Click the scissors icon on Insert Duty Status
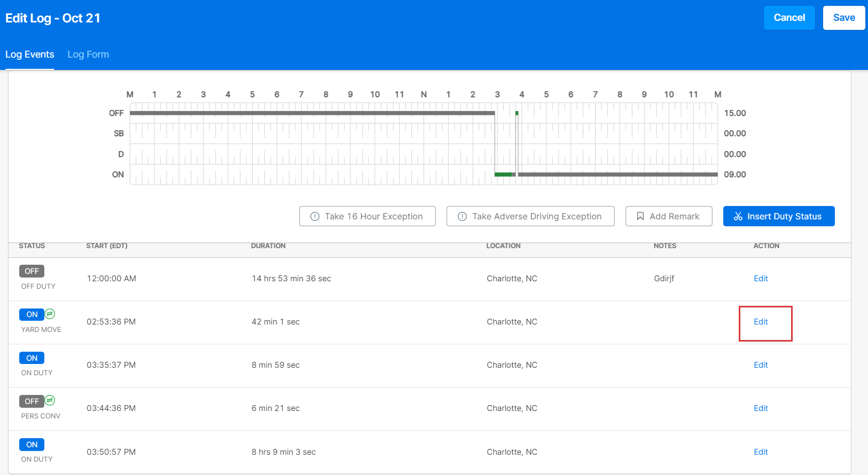 (738, 216)
